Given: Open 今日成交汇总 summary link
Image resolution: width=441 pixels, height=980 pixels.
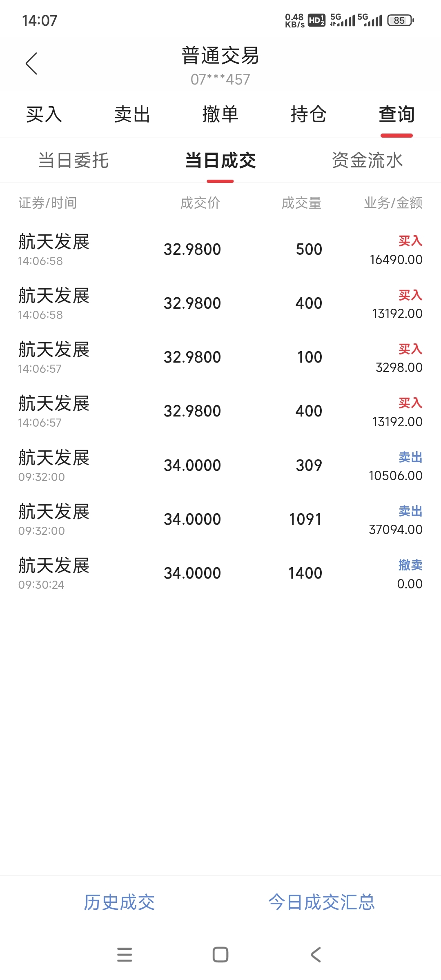Looking at the screenshot, I should click(x=322, y=902).
